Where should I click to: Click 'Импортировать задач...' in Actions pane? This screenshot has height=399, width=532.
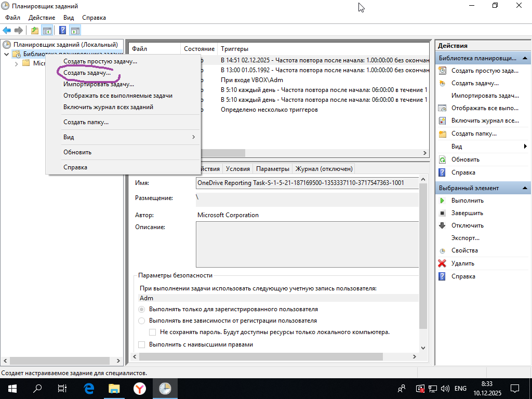(x=485, y=96)
